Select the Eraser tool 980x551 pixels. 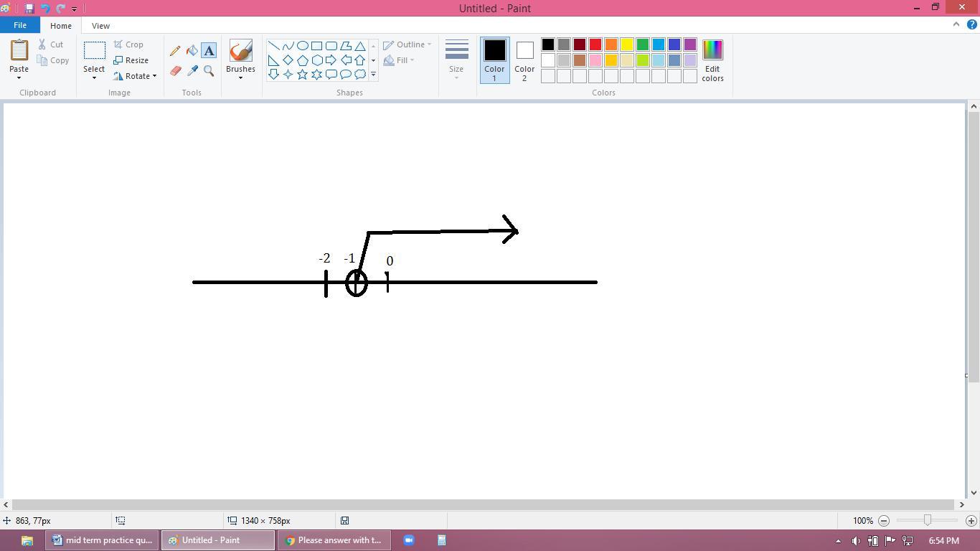pos(175,71)
